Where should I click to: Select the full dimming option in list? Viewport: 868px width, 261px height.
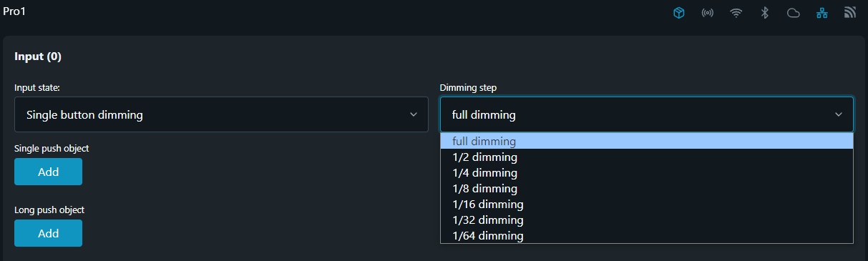coord(647,142)
